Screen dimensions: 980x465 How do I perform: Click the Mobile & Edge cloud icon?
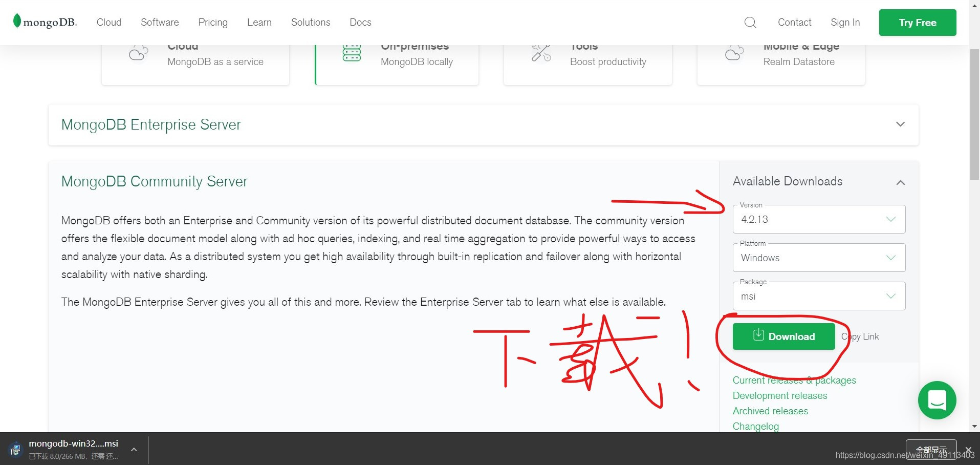[x=734, y=53]
